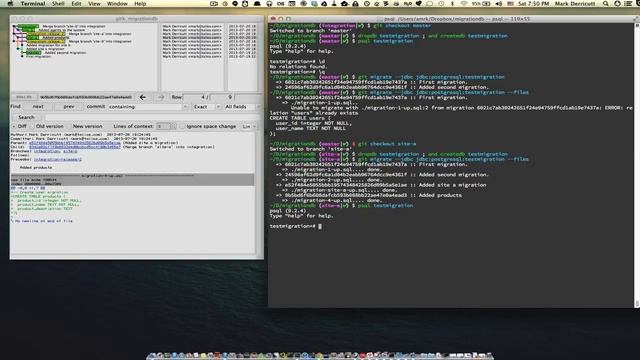Click the gitk search text field
Screen dimensions: 640x360
(x=152, y=117)
